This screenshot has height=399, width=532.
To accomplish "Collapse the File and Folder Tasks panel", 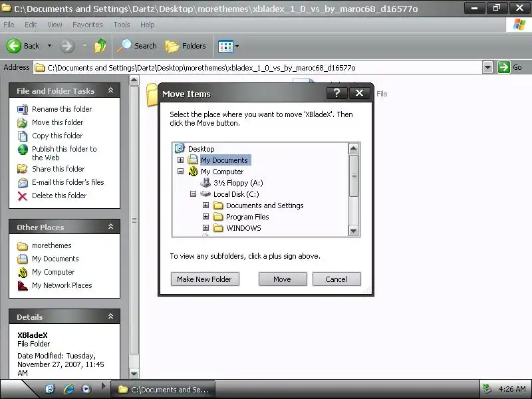I will point(110,90).
